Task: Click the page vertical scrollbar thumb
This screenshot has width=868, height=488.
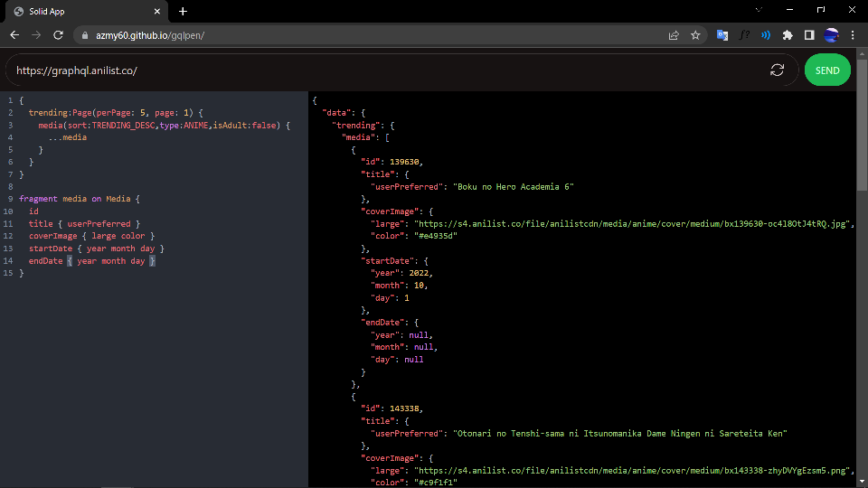Action: pyautogui.click(x=862, y=125)
